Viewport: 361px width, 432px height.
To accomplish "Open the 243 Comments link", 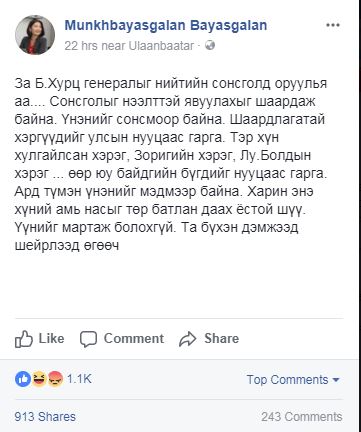I will [302, 417].
